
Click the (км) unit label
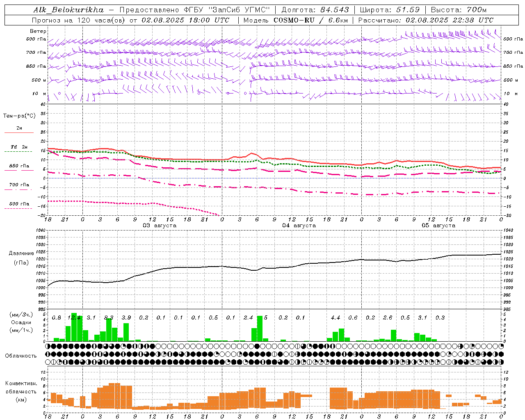(21, 399)
